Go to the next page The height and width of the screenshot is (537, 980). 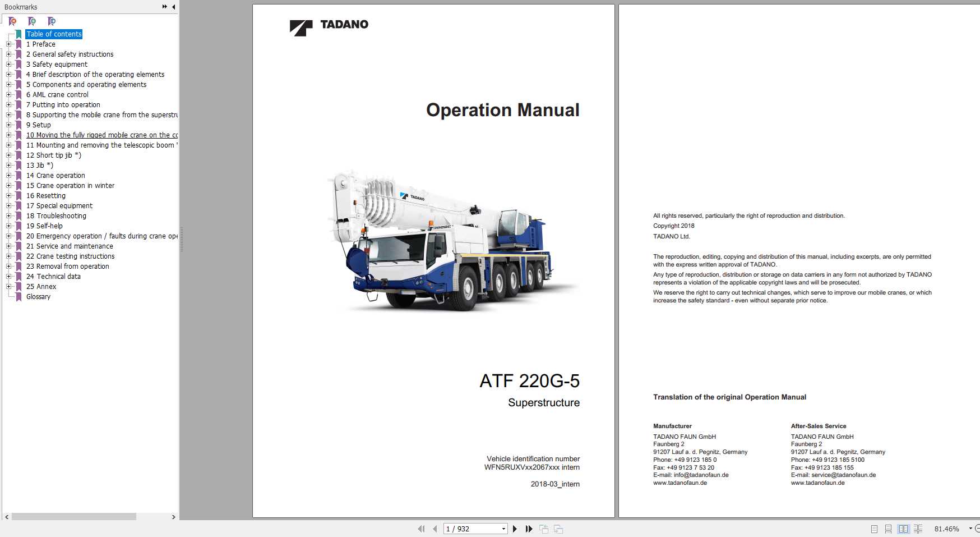[x=515, y=529]
